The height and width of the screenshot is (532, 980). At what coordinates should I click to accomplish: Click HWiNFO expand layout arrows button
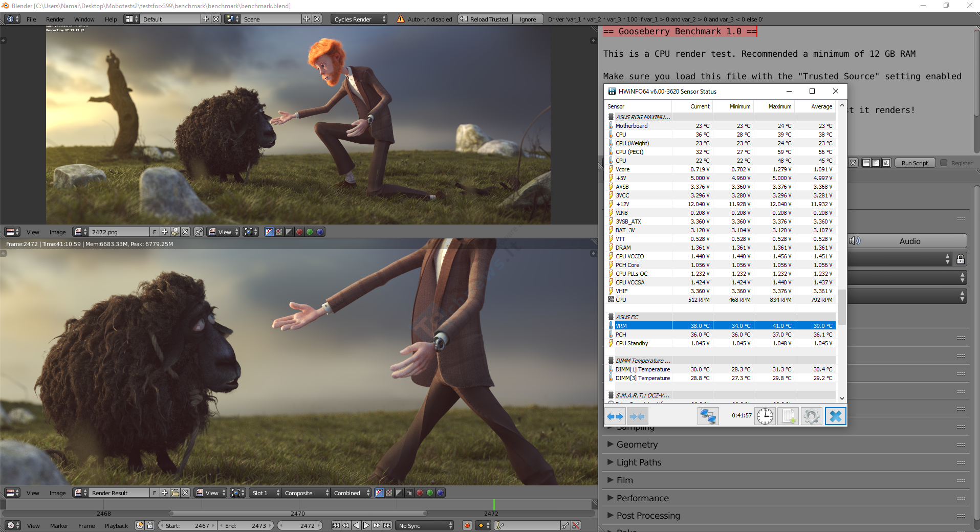(x=615, y=416)
